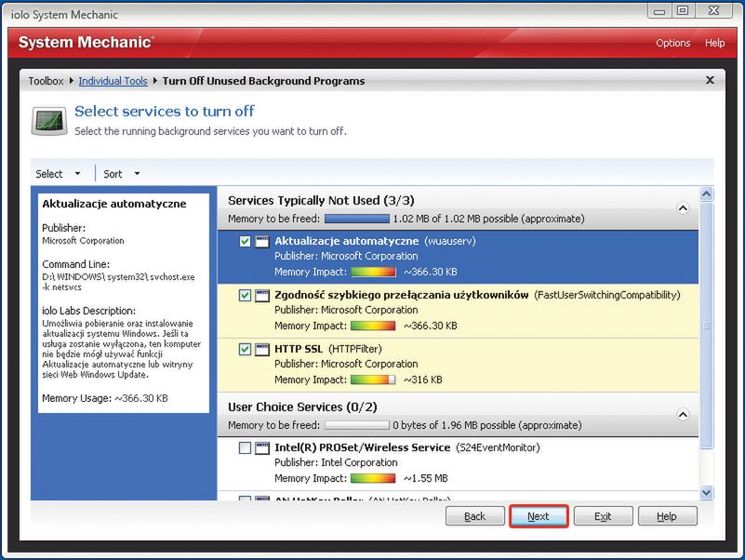Uncheck the HTTP SSL service checkbox
The width and height of the screenshot is (745, 560).
(245, 350)
